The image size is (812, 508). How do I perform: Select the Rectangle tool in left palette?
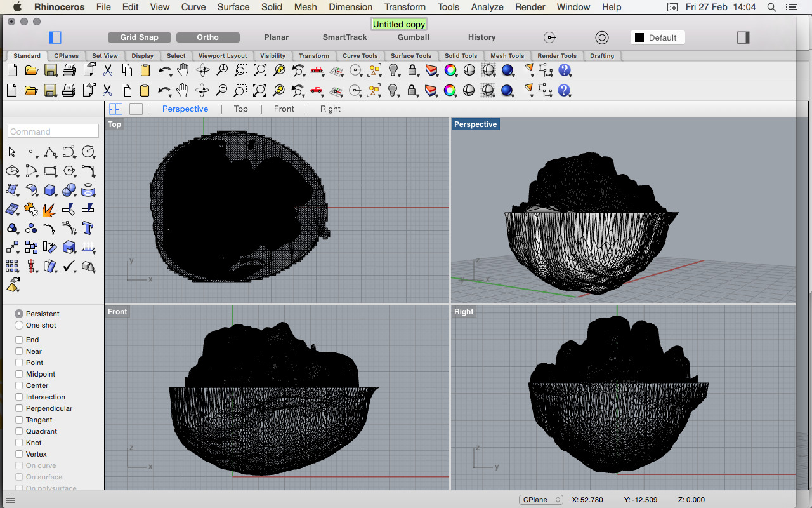50,171
